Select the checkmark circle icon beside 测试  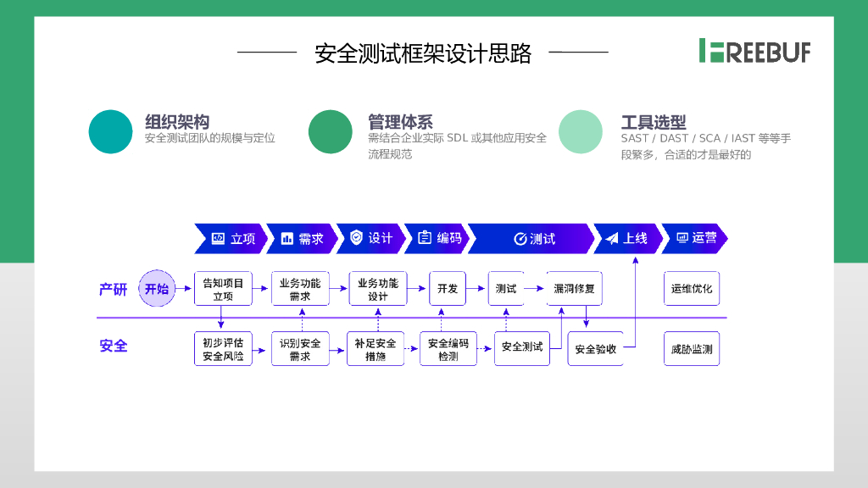coord(520,239)
